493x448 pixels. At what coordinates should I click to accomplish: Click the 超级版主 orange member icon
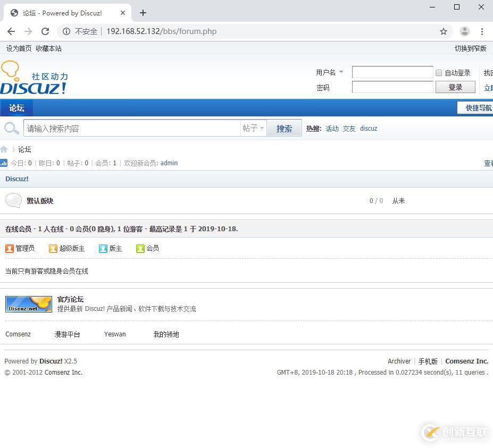(x=53, y=249)
